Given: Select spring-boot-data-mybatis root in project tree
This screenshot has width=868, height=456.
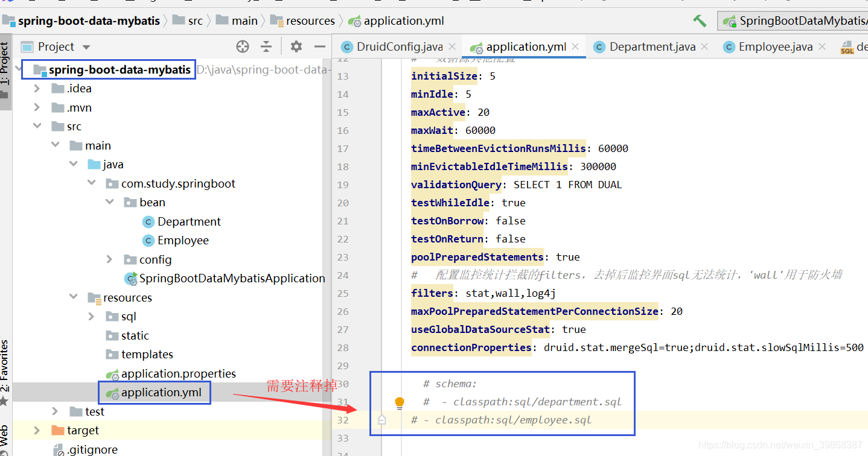Looking at the screenshot, I should pos(120,70).
